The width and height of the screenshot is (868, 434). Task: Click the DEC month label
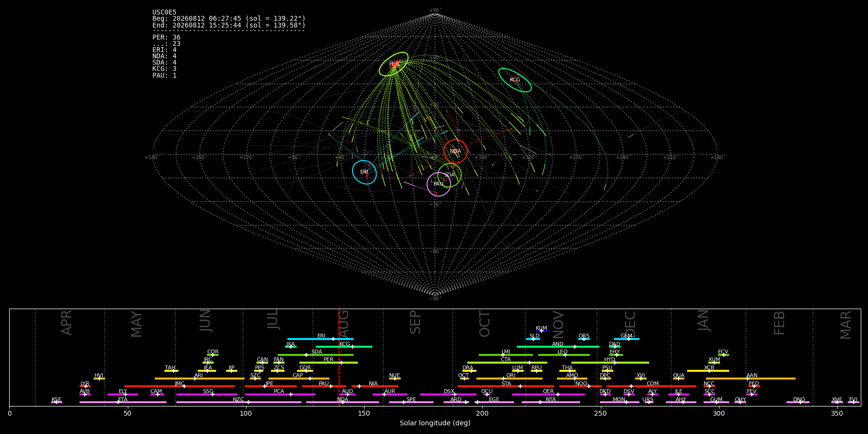tap(630, 324)
